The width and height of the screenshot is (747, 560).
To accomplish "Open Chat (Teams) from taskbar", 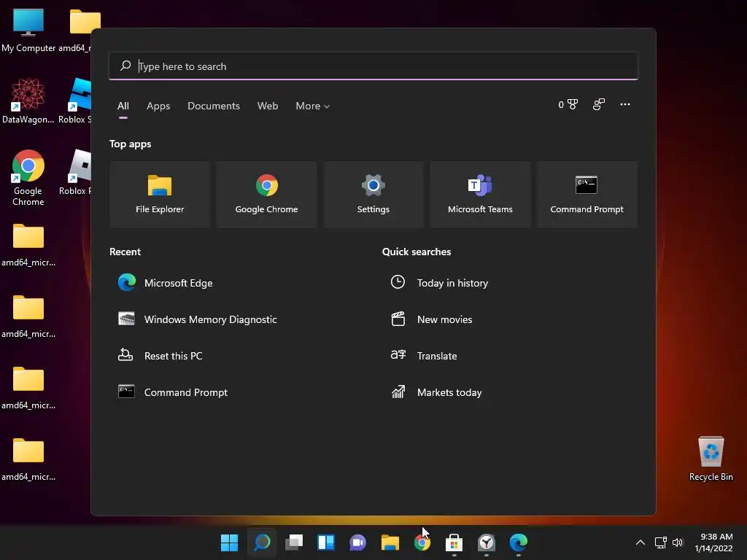I will point(357,542).
